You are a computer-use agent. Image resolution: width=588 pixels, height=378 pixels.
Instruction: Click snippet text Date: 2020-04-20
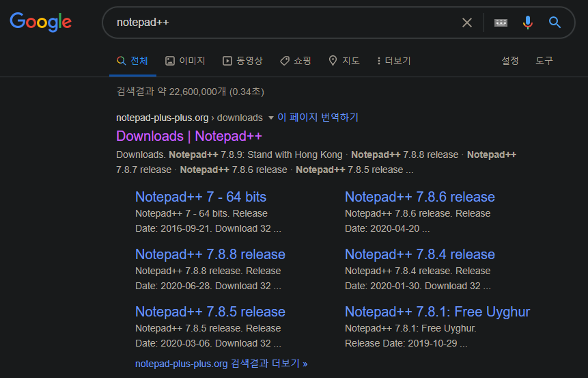382,228
